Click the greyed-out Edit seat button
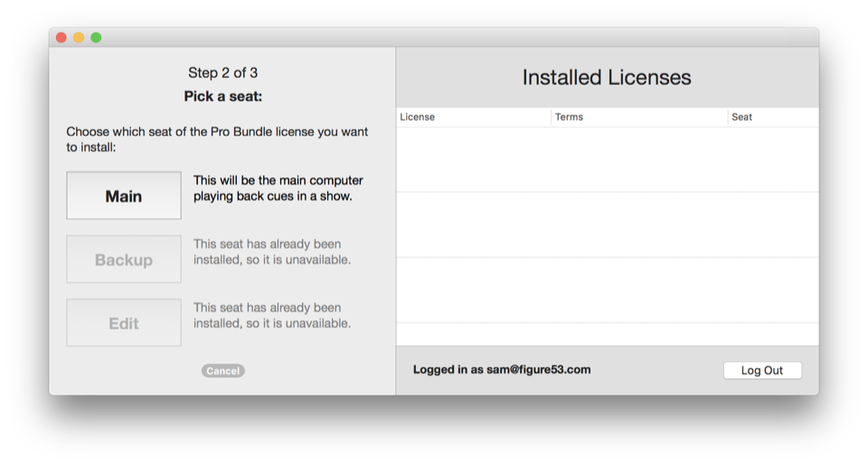This screenshot has width=868, height=465. 124,323
